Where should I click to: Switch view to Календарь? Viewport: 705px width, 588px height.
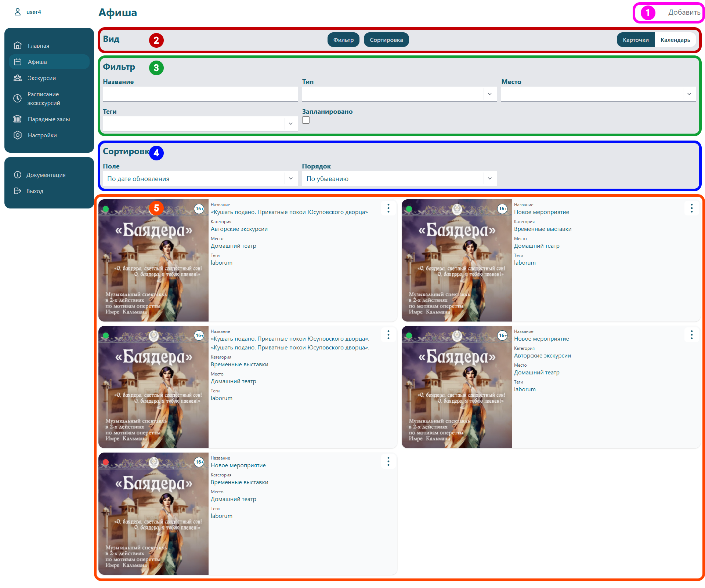[675, 40]
